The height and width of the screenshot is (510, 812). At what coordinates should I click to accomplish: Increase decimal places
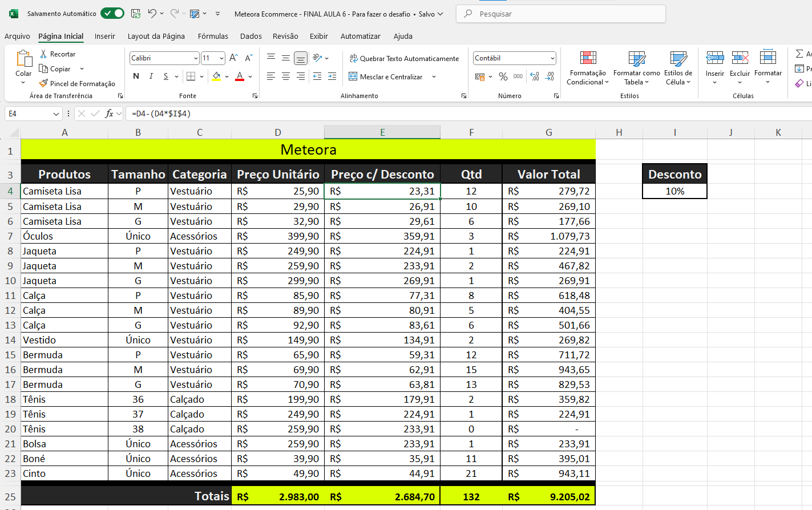pyautogui.click(x=535, y=76)
